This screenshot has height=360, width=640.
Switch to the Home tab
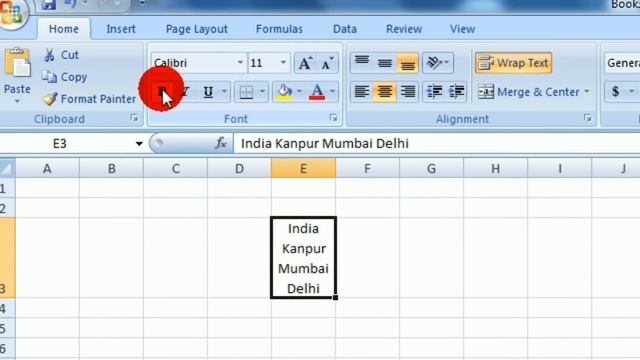[x=64, y=29]
